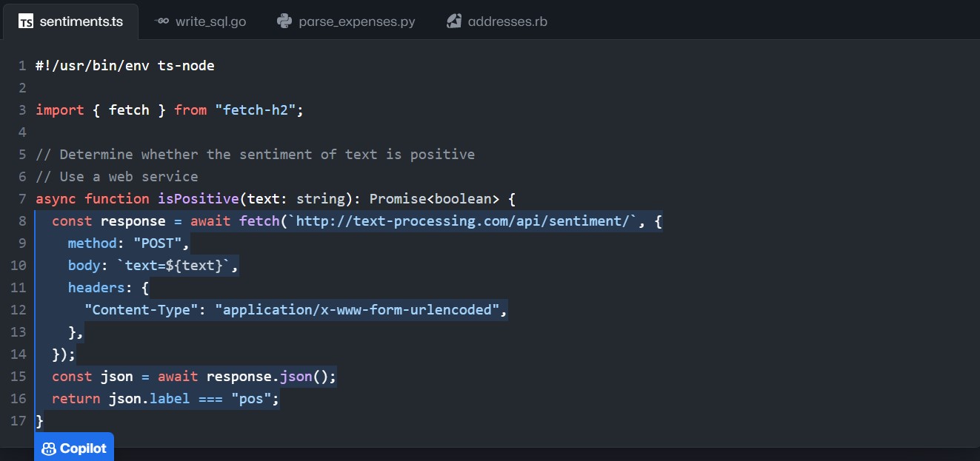The width and height of the screenshot is (980, 461).
Task: Click the "fetch-h2" string literal
Action: pyautogui.click(x=256, y=110)
